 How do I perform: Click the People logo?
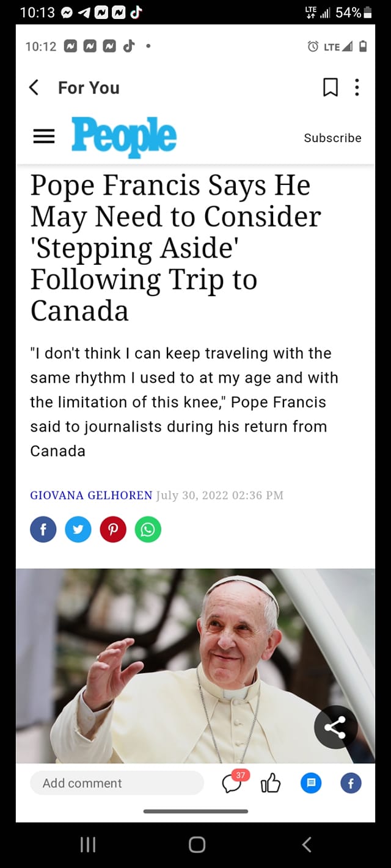pyautogui.click(x=124, y=137)
